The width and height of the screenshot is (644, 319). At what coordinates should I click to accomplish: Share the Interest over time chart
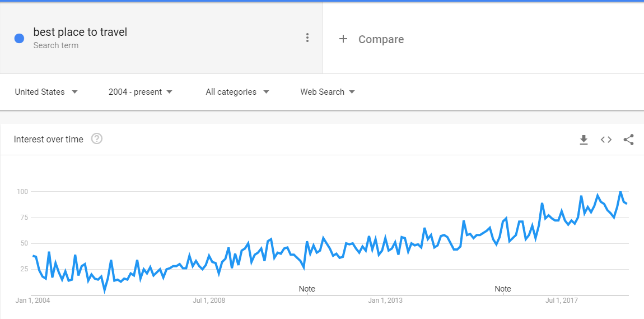tap(628, 140)
